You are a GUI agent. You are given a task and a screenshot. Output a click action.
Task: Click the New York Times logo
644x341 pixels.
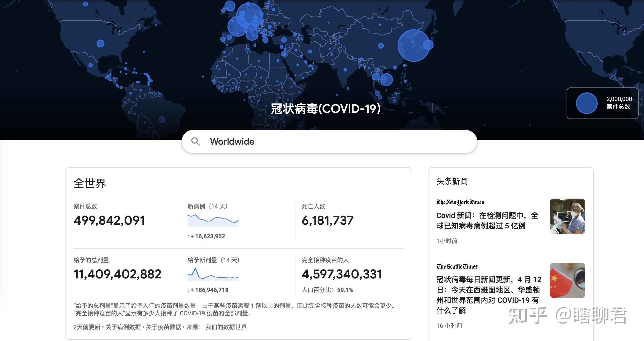click(x=460, y=202)
